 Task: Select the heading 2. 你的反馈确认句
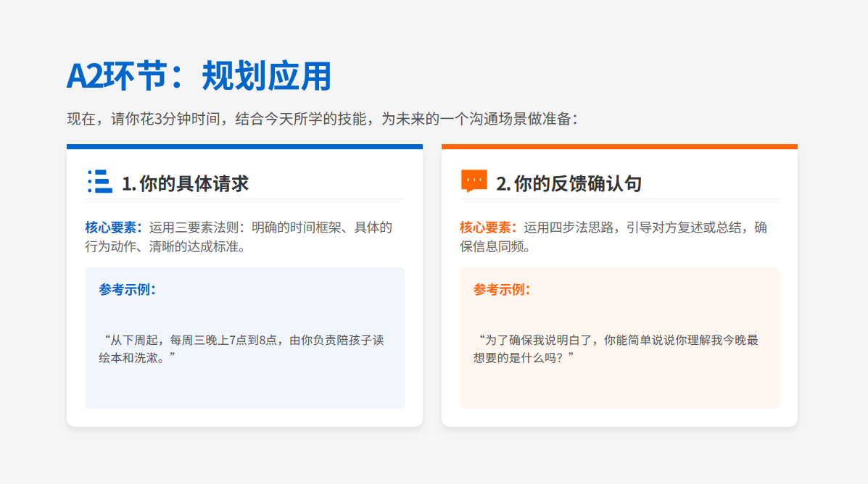click(569, 183)
